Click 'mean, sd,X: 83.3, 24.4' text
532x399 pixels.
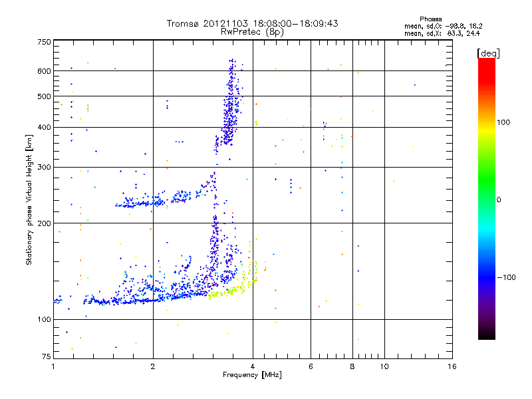442,33
